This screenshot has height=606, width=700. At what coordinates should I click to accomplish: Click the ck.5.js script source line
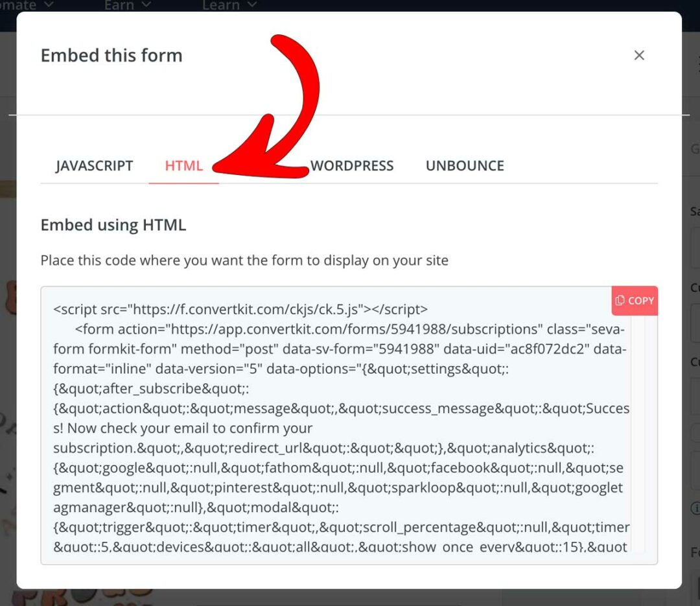240,309
